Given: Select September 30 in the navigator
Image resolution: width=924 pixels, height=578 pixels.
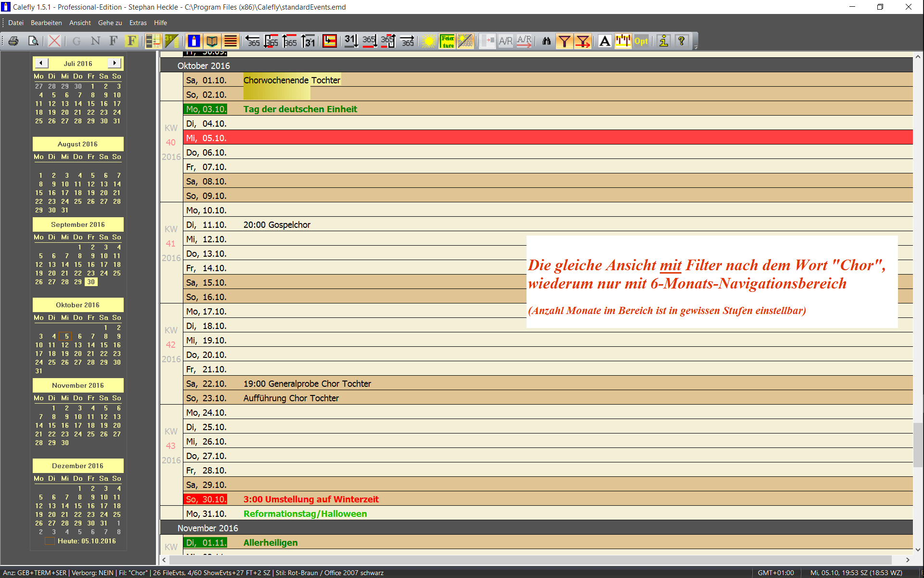Looking at the screenshot, I should coord(91,282).
